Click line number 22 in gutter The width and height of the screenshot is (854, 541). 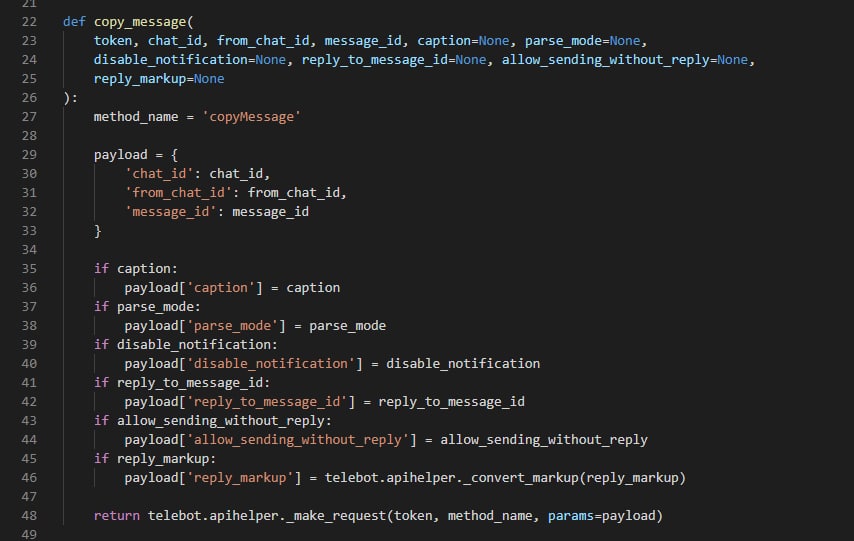click(x=29, y=22)
